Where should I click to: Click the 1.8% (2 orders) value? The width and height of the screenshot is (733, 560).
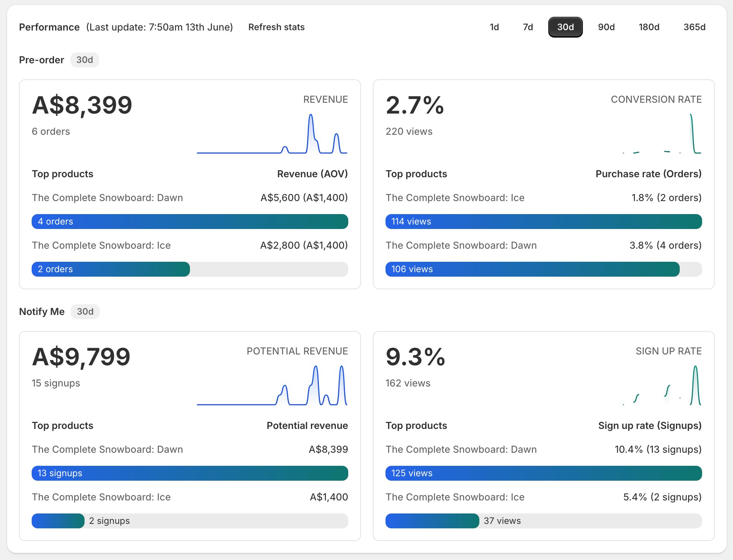tap(666, 198)
